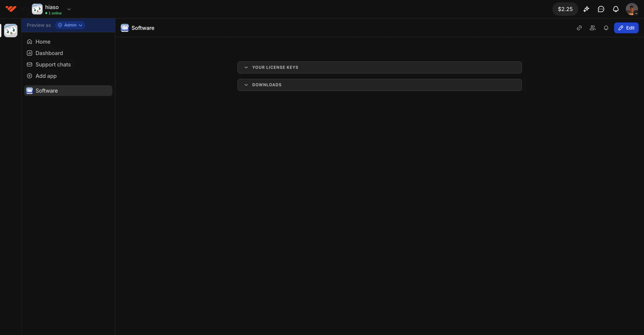The width and height of the screenshot is (644, 335).
Task: Open the members people icon
Action: (x=593, y=28)
